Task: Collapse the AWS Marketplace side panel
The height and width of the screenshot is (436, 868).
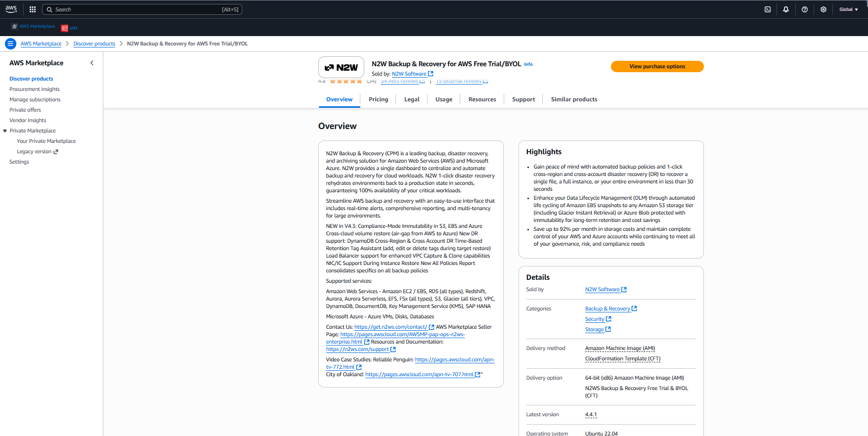Action: [92, 63]
